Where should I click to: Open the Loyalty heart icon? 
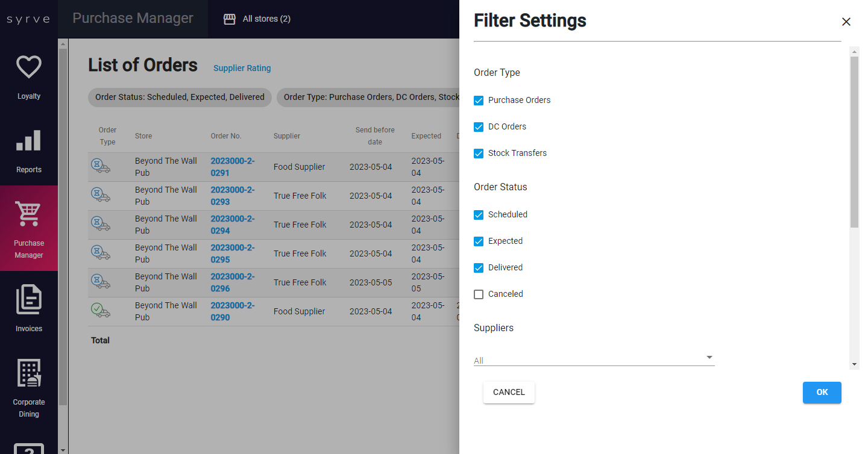[28, 67]
